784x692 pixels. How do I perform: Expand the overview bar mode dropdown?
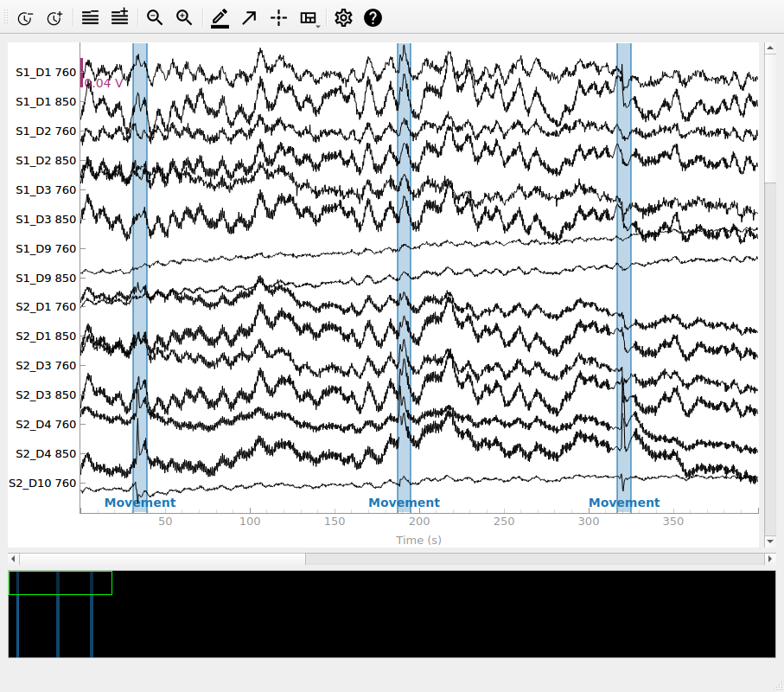pyautogui.click(x=309, y=17)
